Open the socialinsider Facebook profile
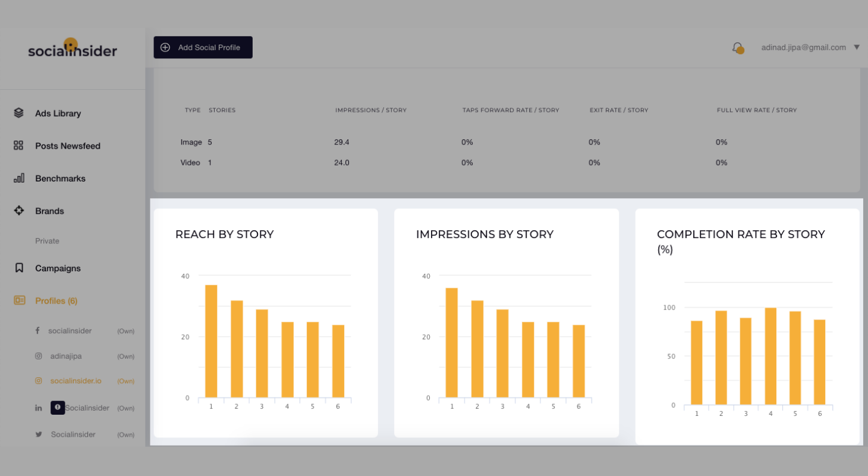This screenshot has width=868, height=476. [70, 331]
